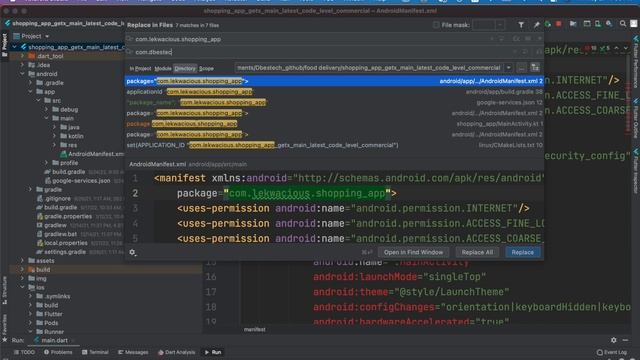Pin the Replace in Files window
Viewport: 640px width, 360px height.
[536, 25]
